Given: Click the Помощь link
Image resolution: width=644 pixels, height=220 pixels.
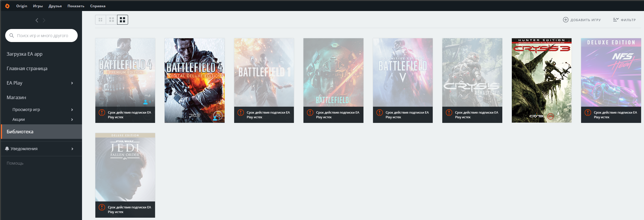Looking at the screenshot, I should pyautogui.click(x=15, y=163).
